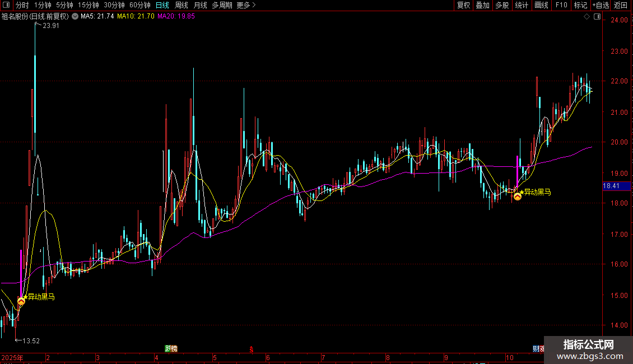Click the October 异动黑马 signal marker
Screen dimensions: 633x364
click(x=517, y=197)
